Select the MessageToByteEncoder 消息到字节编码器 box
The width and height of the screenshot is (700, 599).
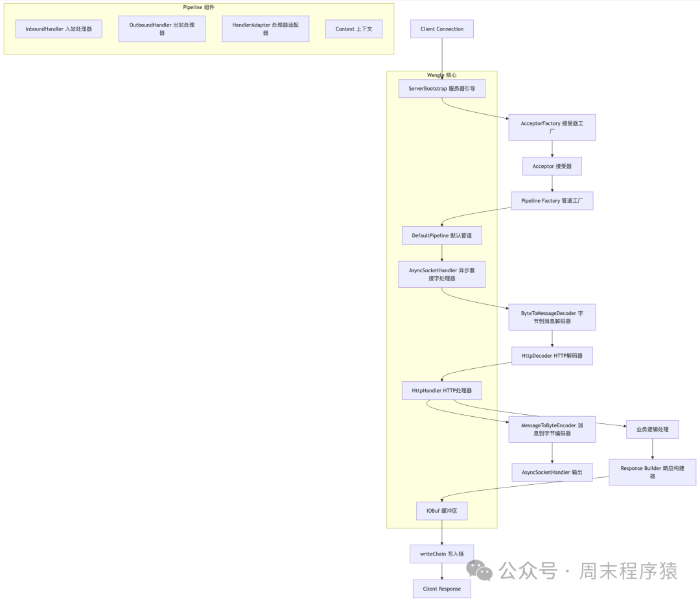coord(552,429)
